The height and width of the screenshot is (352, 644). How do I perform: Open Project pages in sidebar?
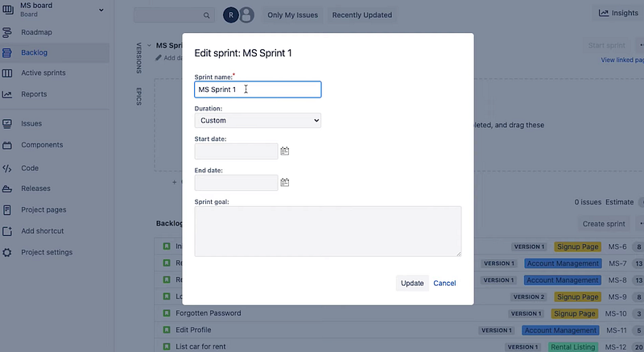coord(43,210)
